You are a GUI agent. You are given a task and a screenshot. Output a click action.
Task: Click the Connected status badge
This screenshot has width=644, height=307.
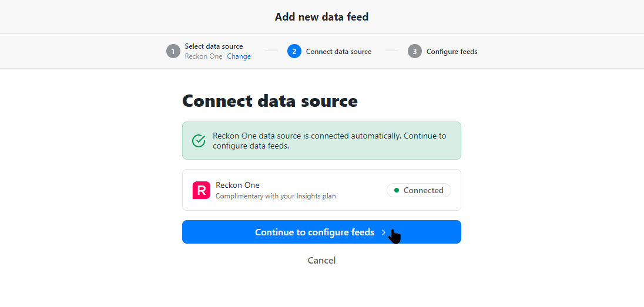[x=419, y=190]
